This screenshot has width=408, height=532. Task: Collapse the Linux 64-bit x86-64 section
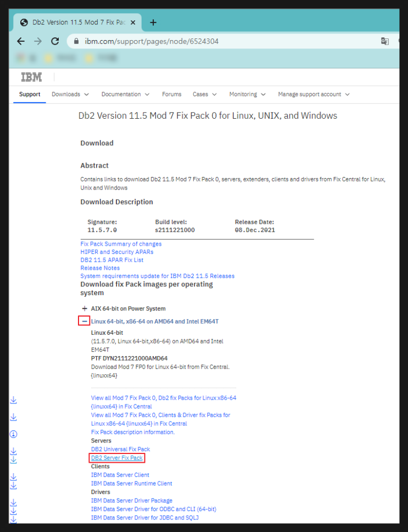click(x=85, y=321)
